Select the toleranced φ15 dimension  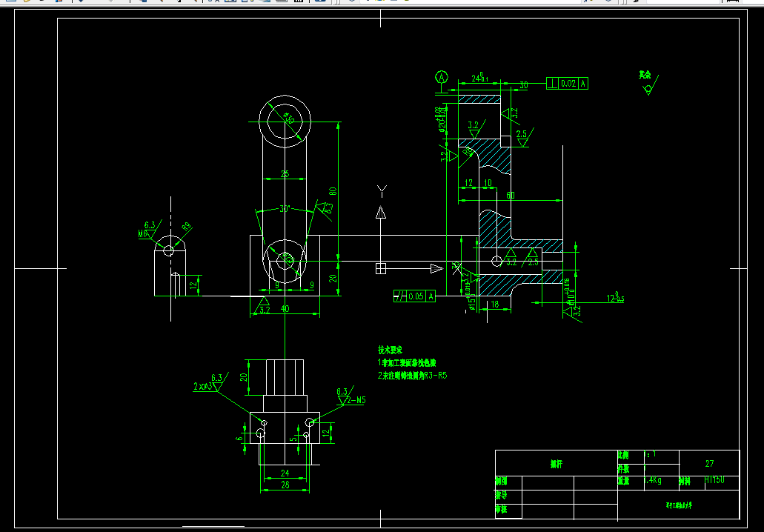point(471,296)
